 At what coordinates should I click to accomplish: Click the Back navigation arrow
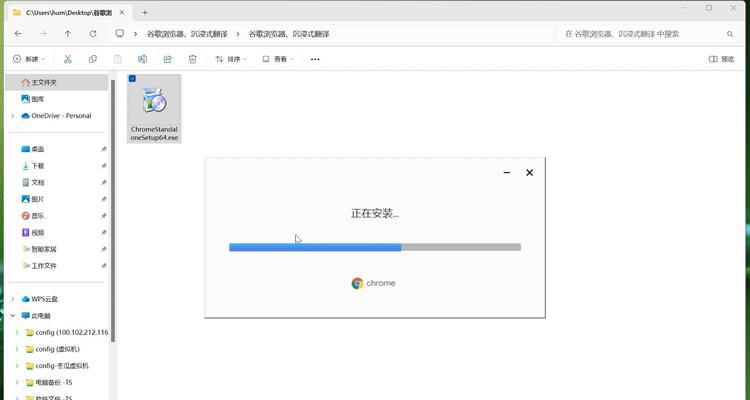[x=18, y=33]
